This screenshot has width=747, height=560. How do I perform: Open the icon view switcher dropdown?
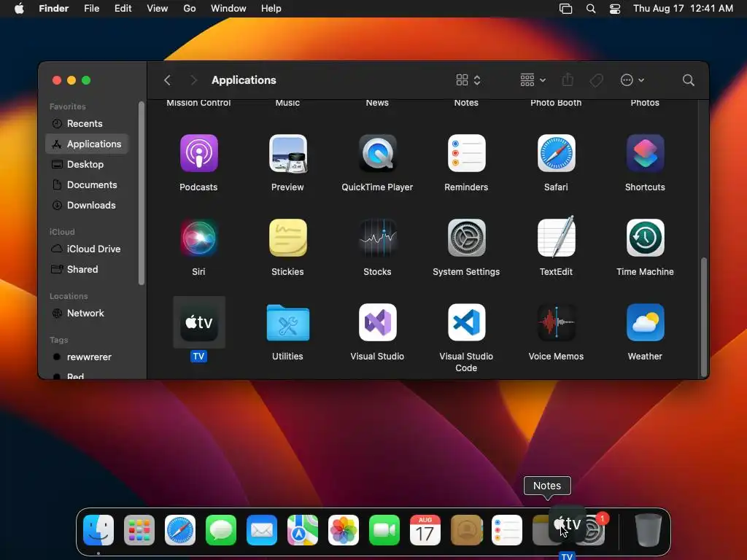point(468,80)
